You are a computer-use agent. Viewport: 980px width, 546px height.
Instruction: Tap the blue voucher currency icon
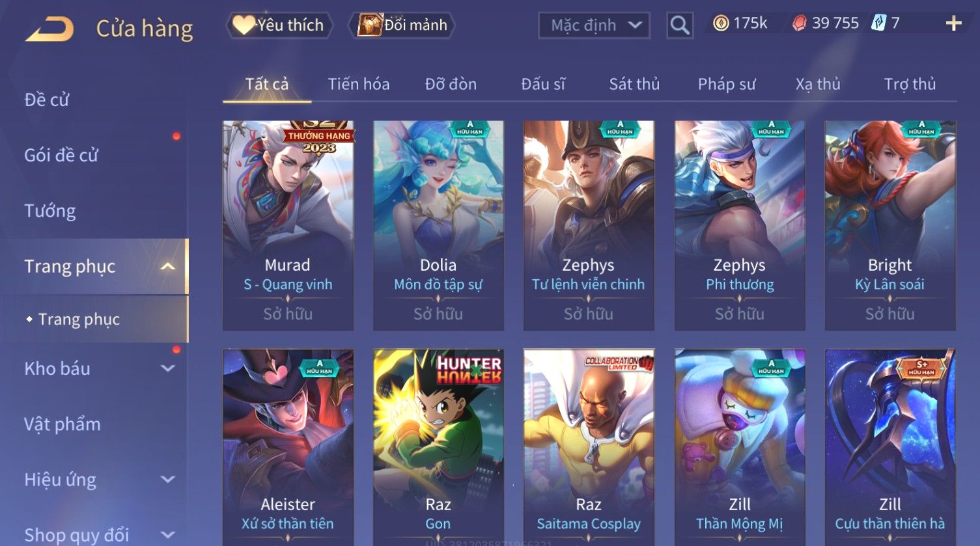point(879,23)
